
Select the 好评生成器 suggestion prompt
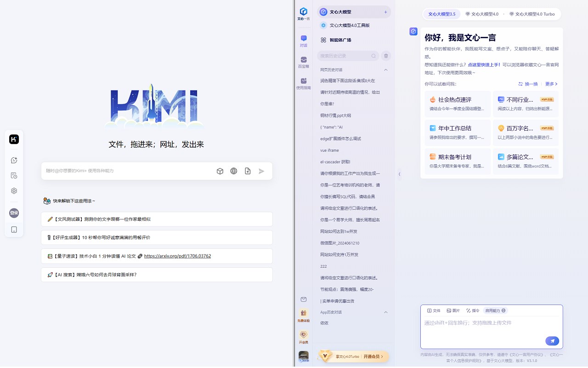tap(157, 237)
